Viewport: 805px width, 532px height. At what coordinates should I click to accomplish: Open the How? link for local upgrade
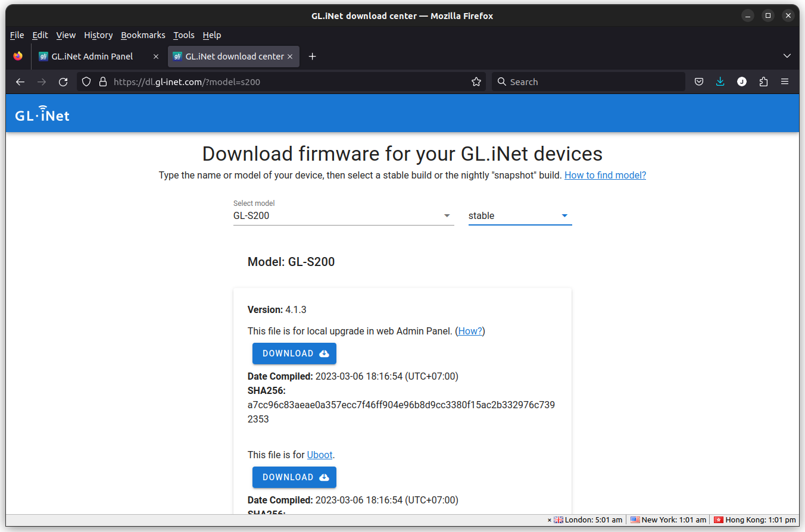[x=470, y=331]
